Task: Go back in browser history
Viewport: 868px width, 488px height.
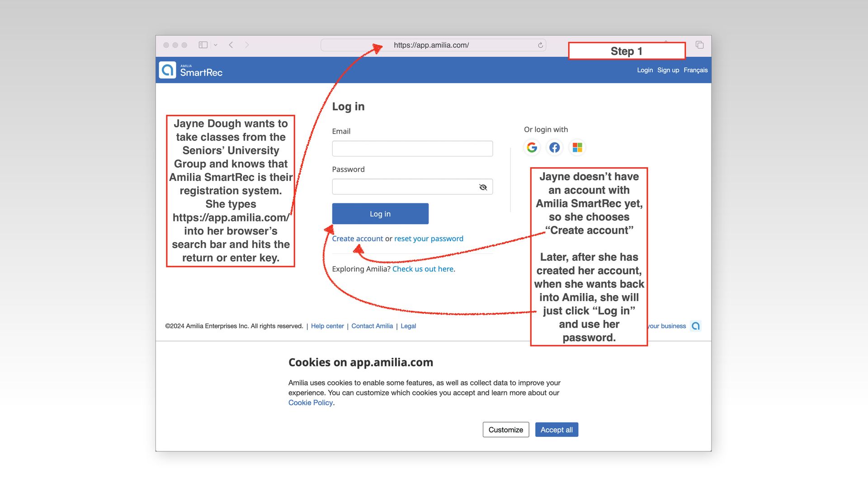Action: 231,45
